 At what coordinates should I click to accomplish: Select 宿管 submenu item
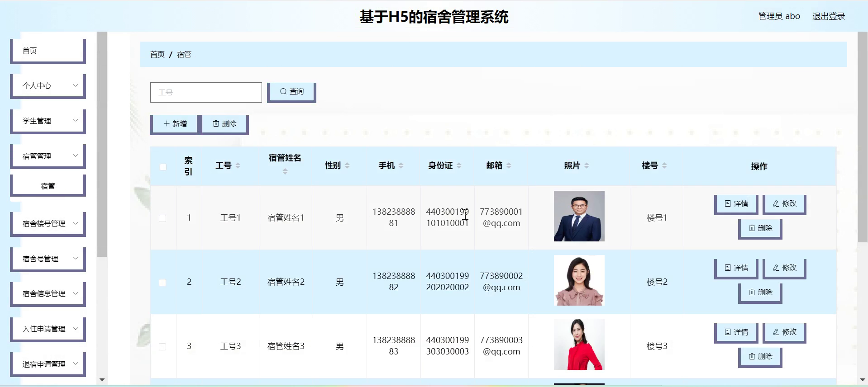48,186
